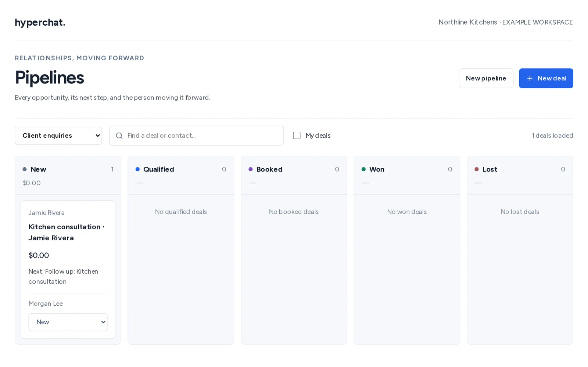Select the Qualified column header

(159, 169)
